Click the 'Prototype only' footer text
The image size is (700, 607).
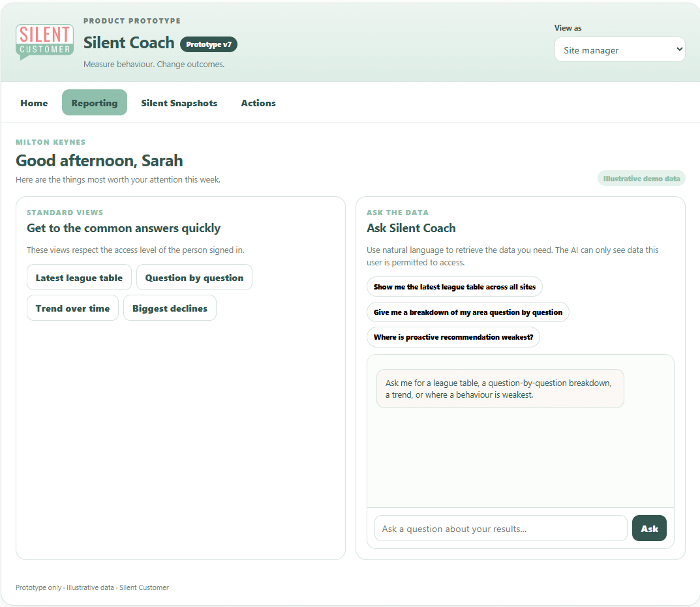[x=93, y=587]
